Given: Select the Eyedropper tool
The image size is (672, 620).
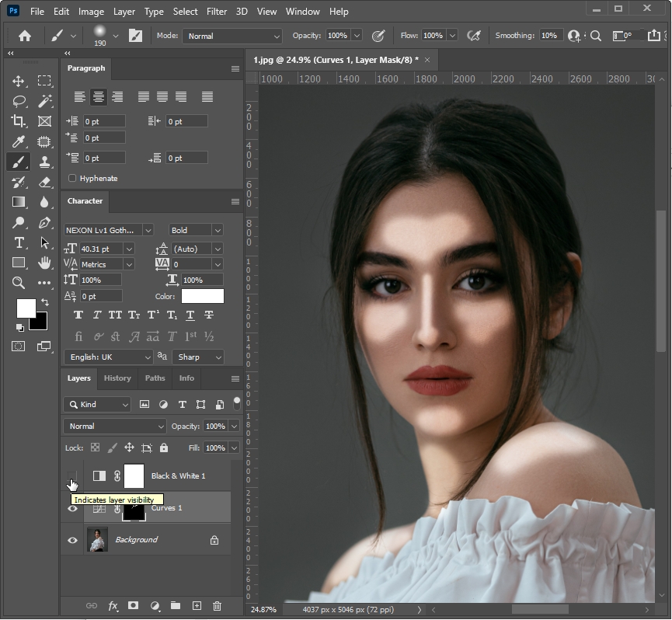Looking at the screenshot, I should pos(18,141).
